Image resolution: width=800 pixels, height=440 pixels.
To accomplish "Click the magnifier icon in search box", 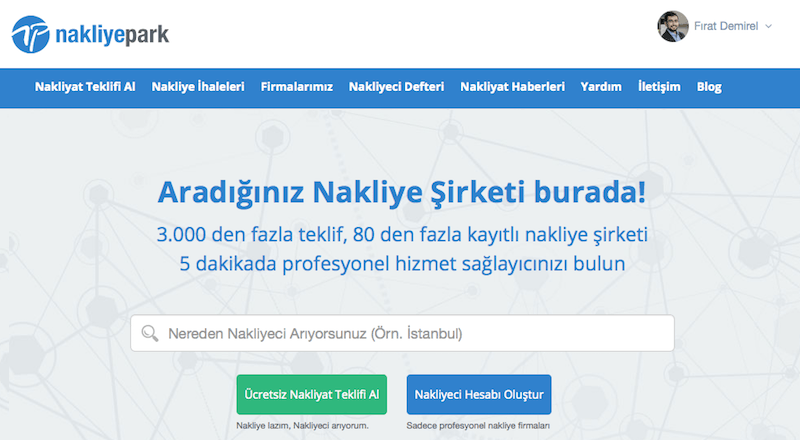I will (149, 333).
